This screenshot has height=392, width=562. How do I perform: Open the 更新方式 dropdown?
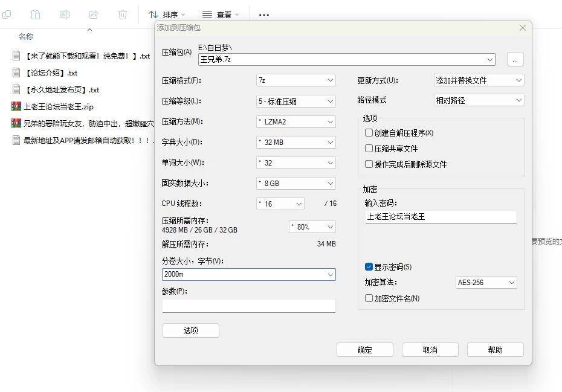coord(479,80)
